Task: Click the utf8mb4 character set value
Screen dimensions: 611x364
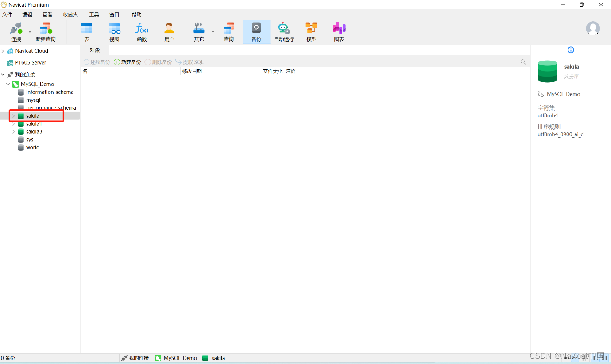Action: pos(548,115)
